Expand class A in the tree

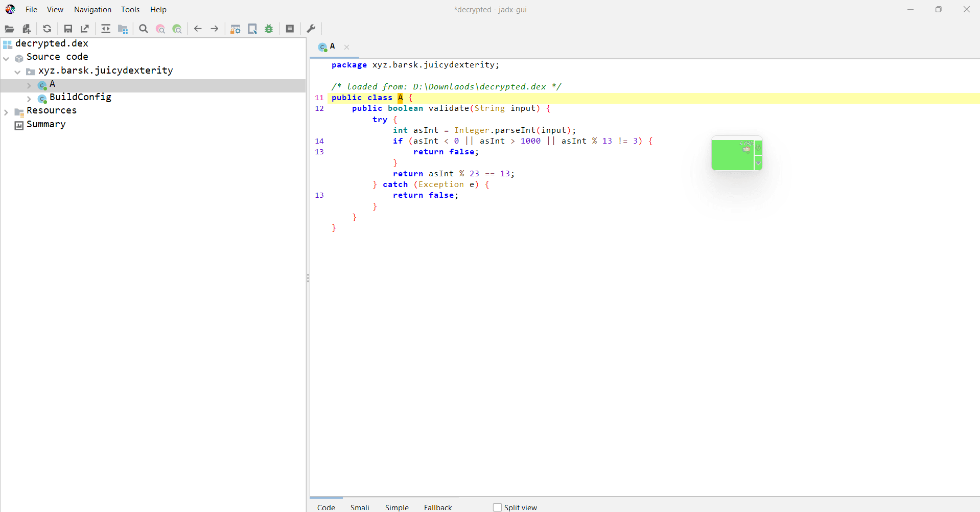coord(29,85)
